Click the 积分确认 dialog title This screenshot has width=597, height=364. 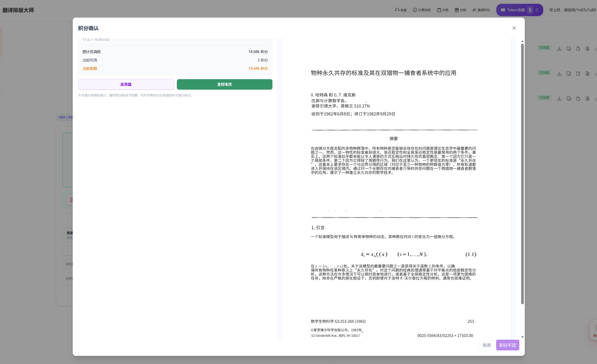(88, 28)
